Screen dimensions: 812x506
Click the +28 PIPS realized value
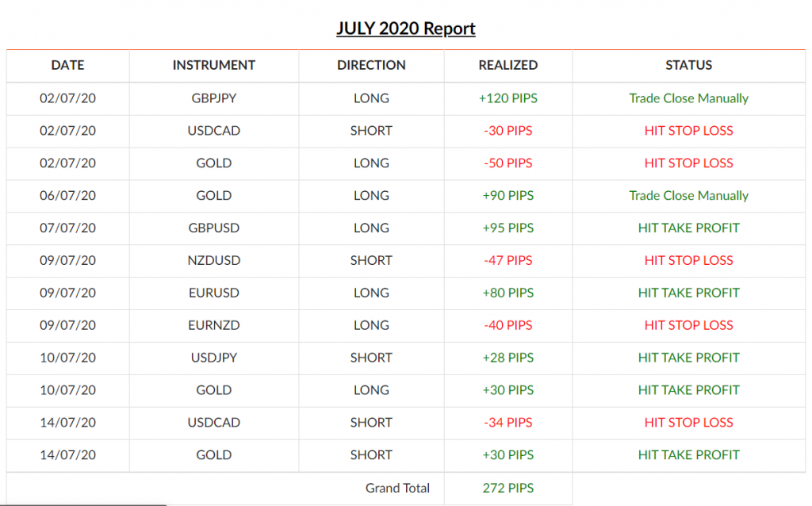[508, 358]
